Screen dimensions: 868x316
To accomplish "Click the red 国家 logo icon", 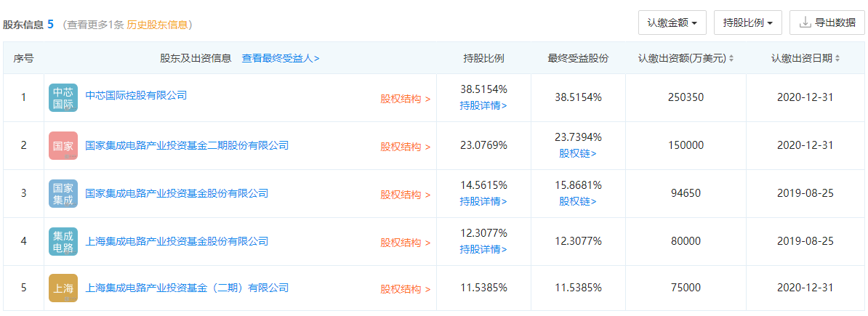I will pyautogui.click(x=63, y=145).
